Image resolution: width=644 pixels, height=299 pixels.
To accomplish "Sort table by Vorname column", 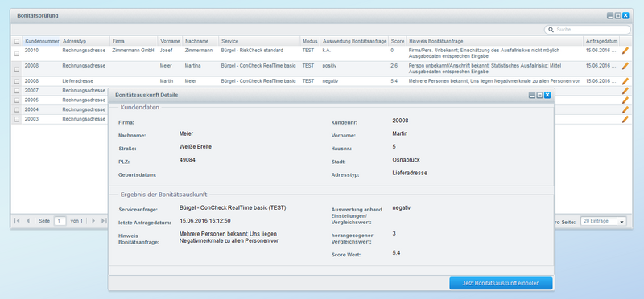I will tap(170, 41).
